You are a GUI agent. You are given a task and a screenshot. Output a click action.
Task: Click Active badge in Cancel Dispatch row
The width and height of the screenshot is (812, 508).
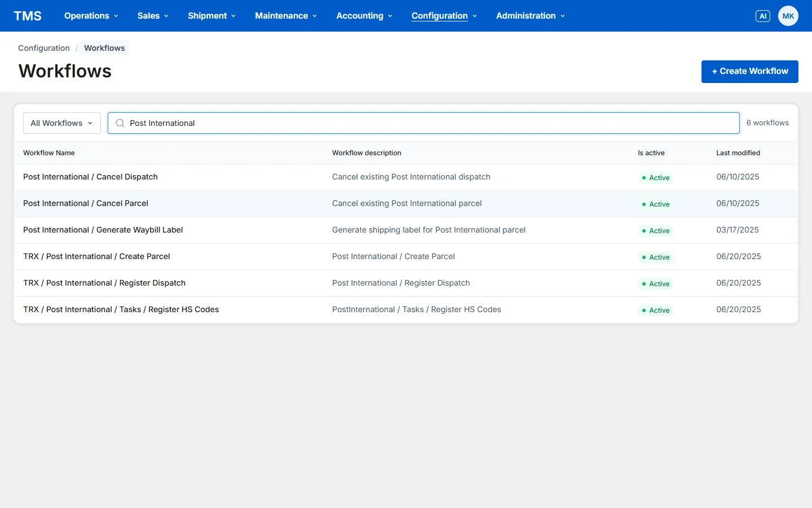click(x=655, y=178)
